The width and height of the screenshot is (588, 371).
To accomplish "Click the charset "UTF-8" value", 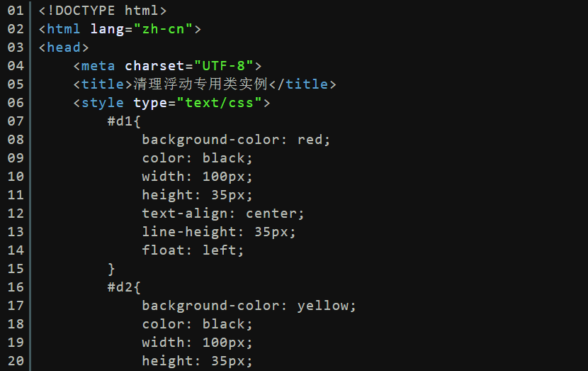I will click(224, 66).
